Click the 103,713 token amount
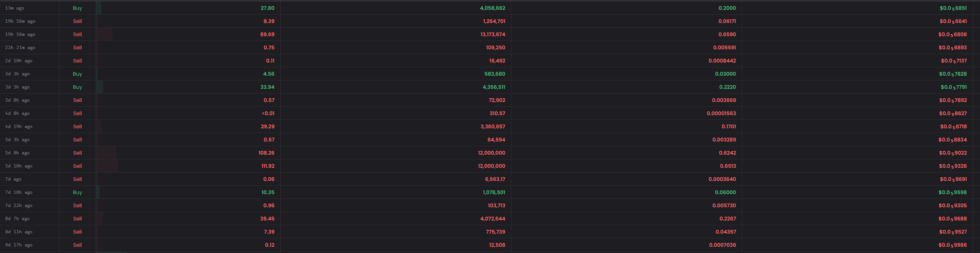 [496, 205]
